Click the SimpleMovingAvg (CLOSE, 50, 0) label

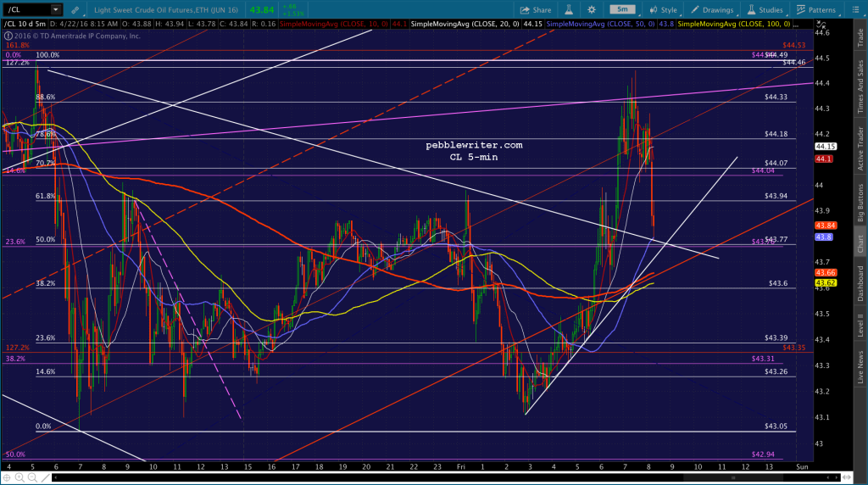600,25
